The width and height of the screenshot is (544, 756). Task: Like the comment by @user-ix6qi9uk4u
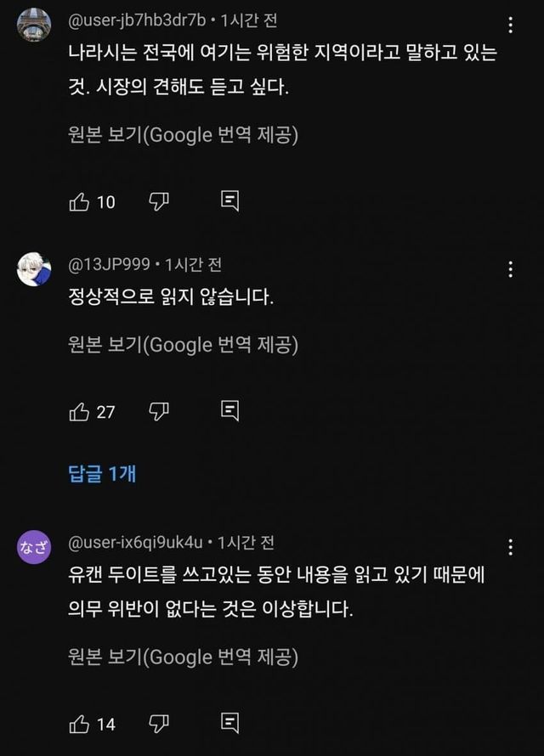79,724
